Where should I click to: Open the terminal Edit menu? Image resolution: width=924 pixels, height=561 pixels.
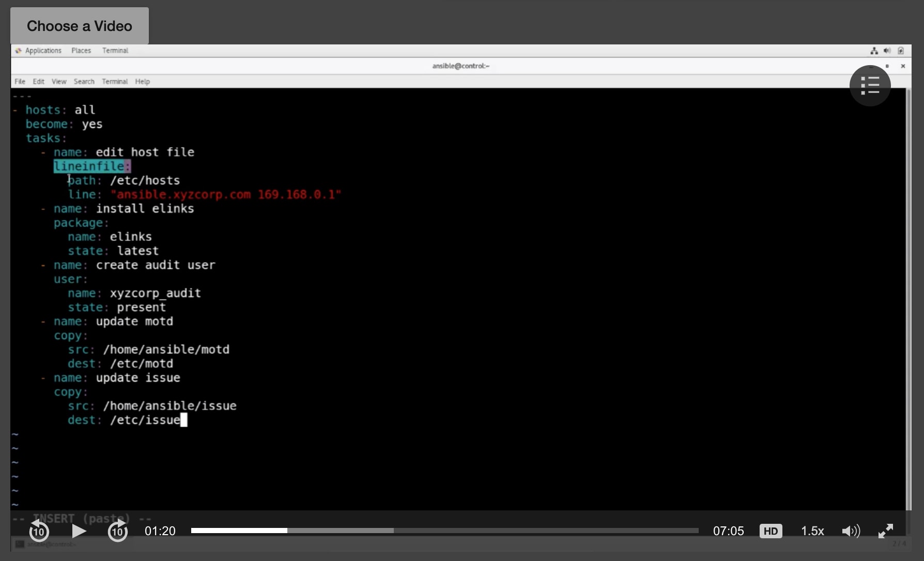(38, 82)
